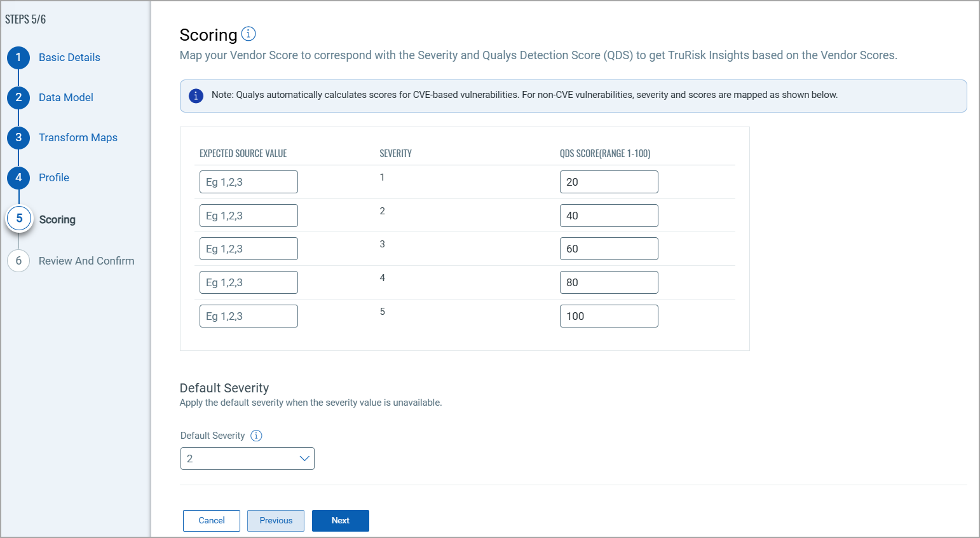980x538 pixels.
Task: Click QDS score field showing 60
Action: point(609,249)
